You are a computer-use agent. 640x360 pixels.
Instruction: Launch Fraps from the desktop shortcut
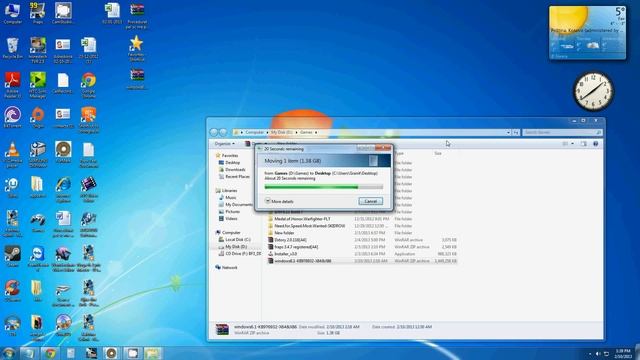[38, 13]
